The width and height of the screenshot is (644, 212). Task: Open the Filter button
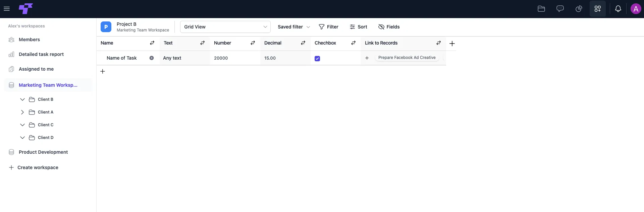click(328, 27)
